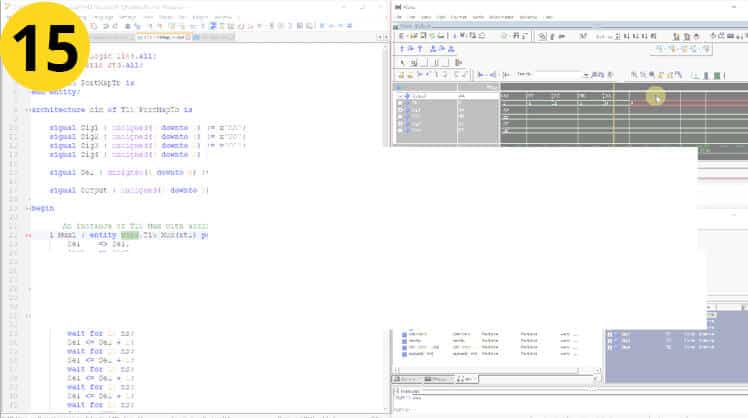748x418 pixels.
Task: Select the active file tab in Notepad++
Action: 162,37
